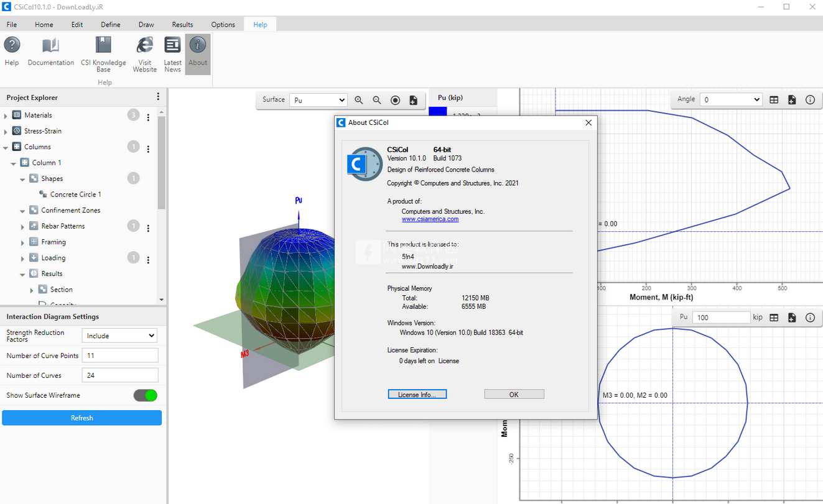Switch to the Define tab

[111, 25]
